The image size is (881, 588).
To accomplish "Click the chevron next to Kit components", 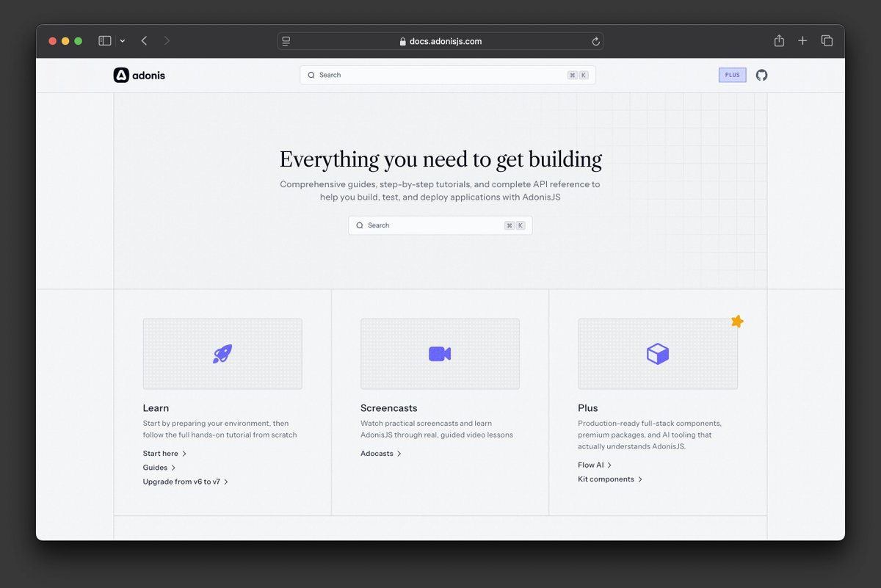I will pos(640,479).
